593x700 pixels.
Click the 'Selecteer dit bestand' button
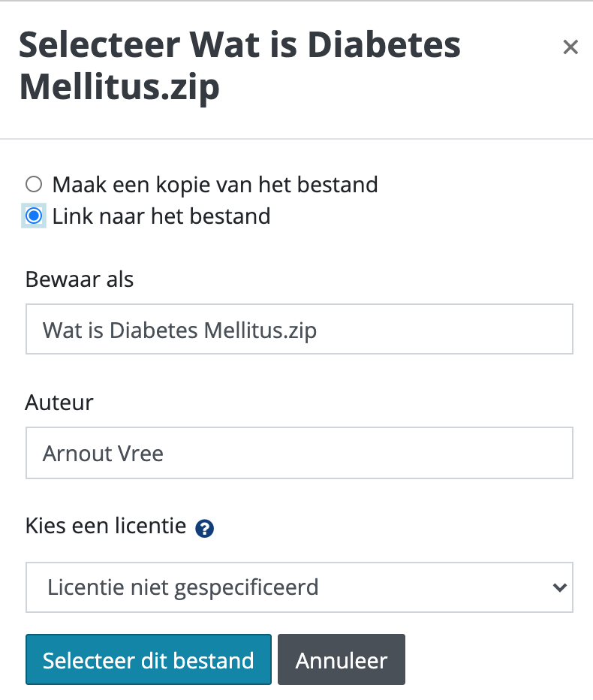(149, 659)
